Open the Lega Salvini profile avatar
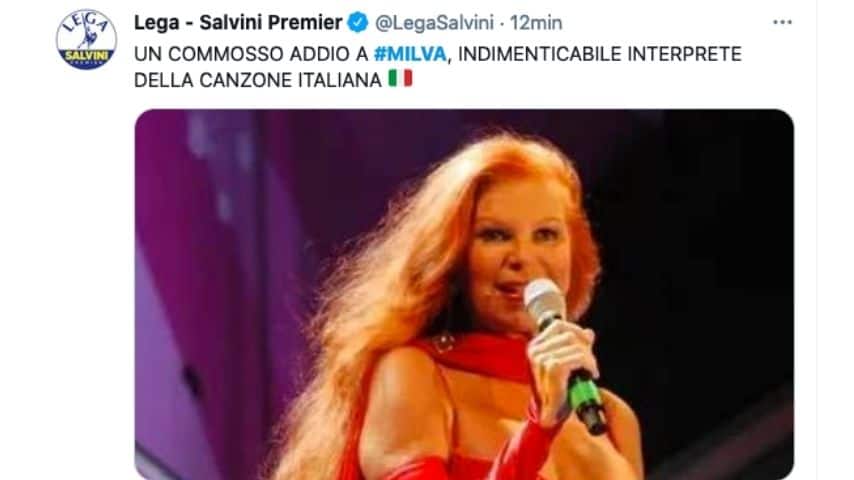Image resolution: width=854 pixels, height=480 pixels. click(86, 39)
